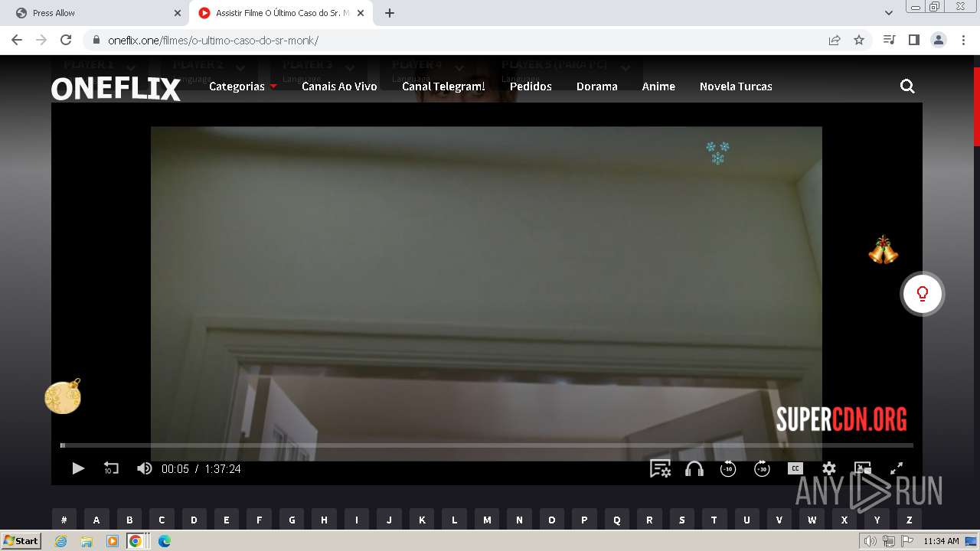Reload the current page
Screen dimensions: 980x551
coord(66,40)
